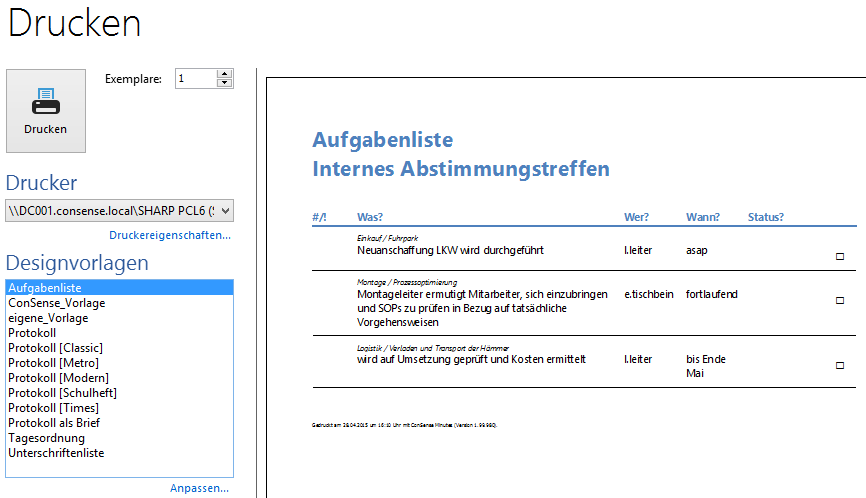
Task: Tick status checkbox for Neuanschaffung LKW task
Action: pos(839,257)
